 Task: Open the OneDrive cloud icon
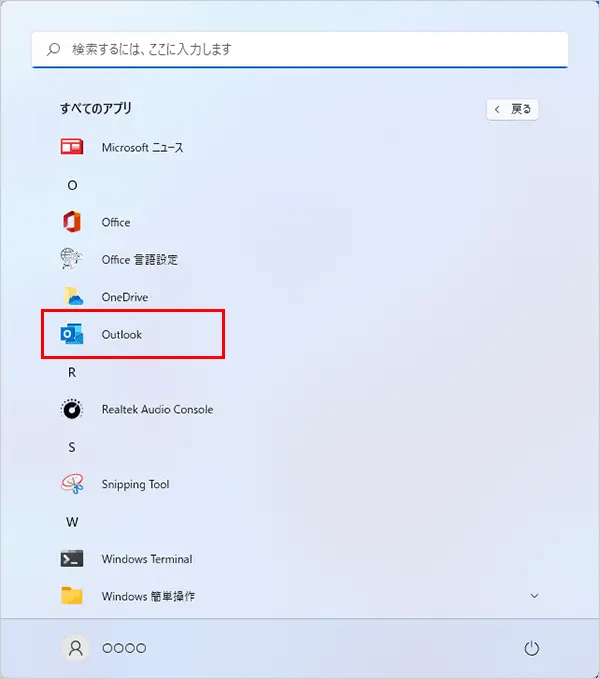(73, 297)
